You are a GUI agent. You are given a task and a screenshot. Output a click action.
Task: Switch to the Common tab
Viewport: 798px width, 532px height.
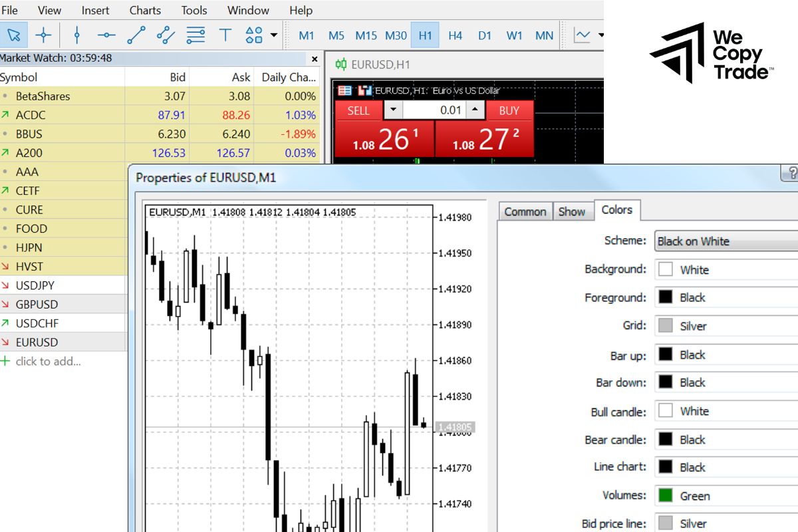[525, 211]
